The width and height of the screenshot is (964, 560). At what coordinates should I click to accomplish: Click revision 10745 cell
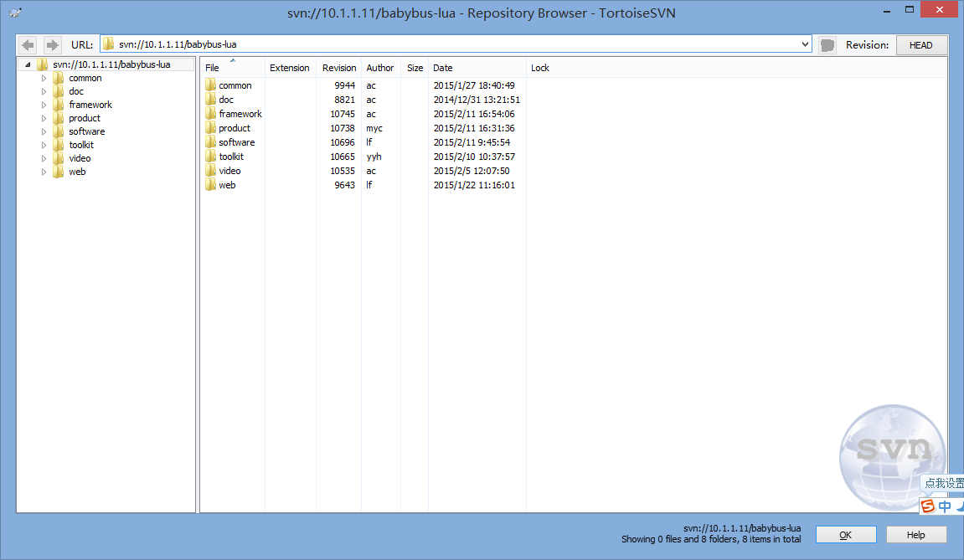click(x=343, y=114)
